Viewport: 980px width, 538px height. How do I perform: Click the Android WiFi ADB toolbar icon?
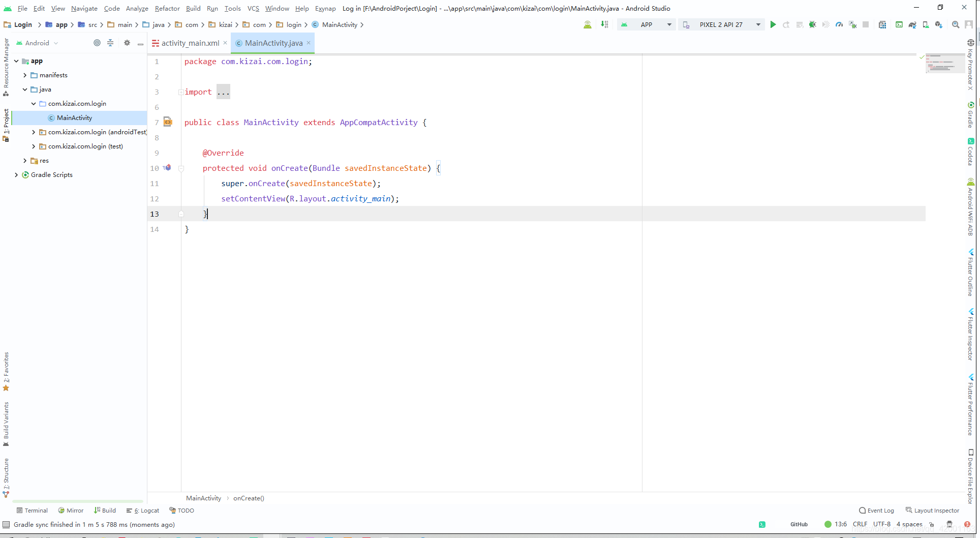click(x=587, y=24)
